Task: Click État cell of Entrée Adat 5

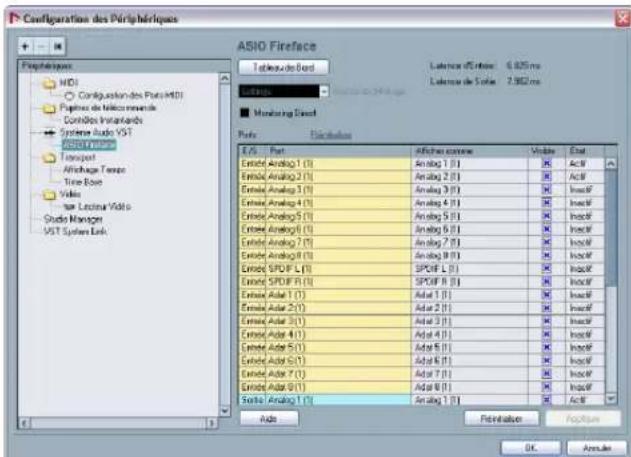Action: (x=584, y=348)
